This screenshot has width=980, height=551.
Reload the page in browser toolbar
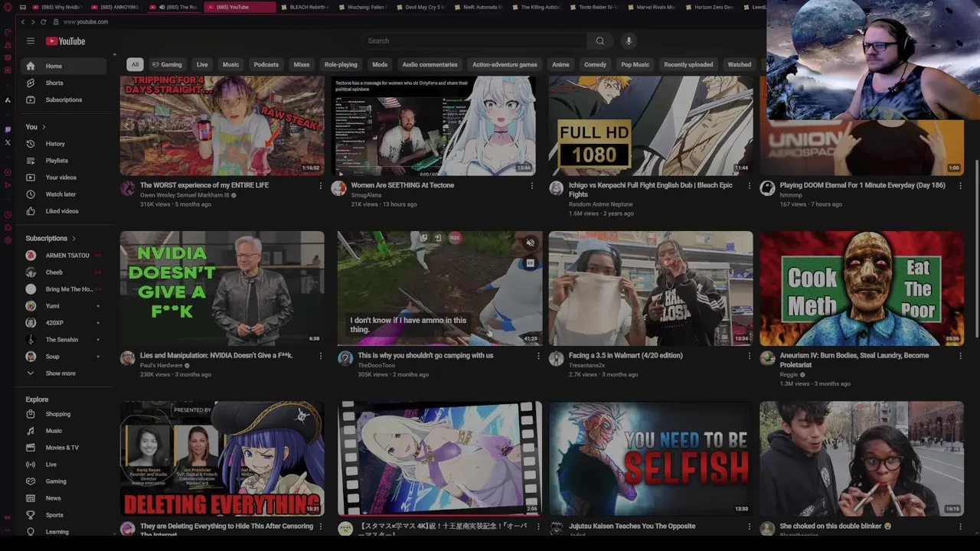click(43, 22)
